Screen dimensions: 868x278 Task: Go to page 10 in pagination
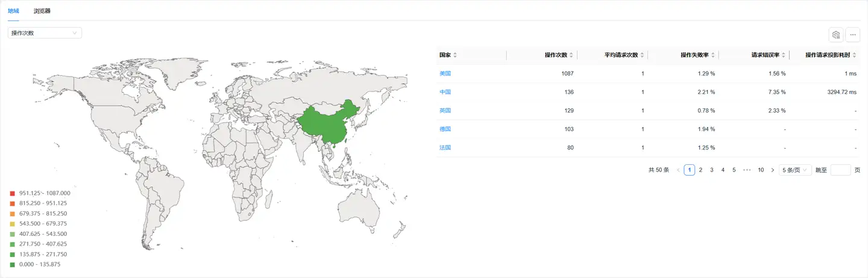(x=761, y=170)
